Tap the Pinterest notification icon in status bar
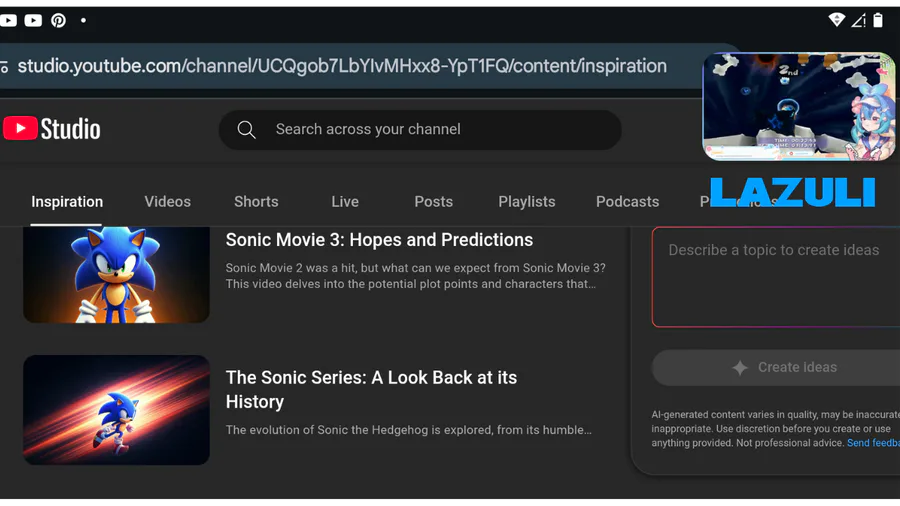The width and height of the screenshot is (900, 506). (x=58, y=21)
